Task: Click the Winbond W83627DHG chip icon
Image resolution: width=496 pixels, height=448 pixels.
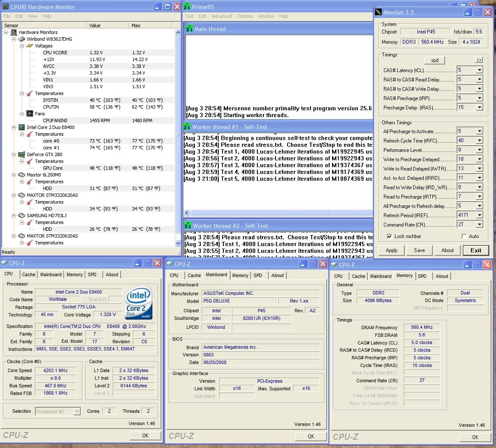Action: coord(22,39)
